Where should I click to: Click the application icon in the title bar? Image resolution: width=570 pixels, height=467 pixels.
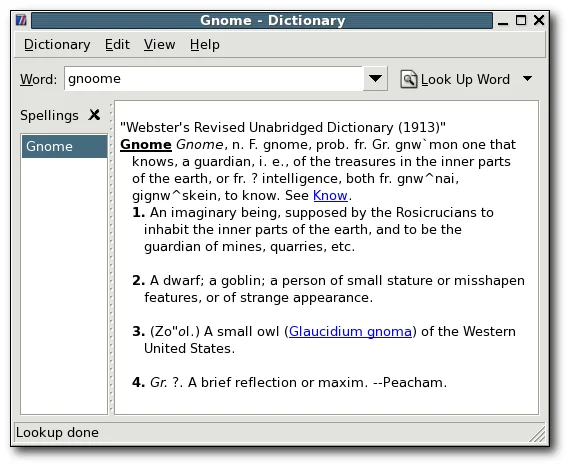(x=21, y=20)
